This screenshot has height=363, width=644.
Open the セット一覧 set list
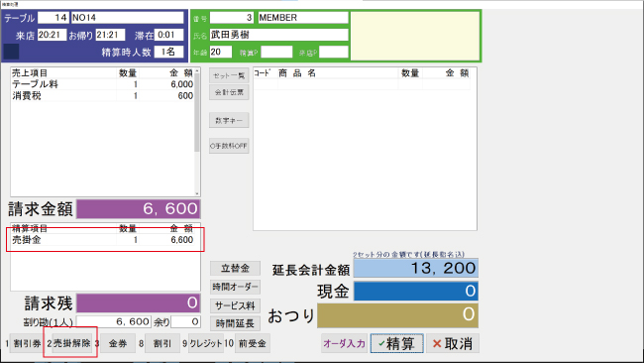click(x=229, y=75)
